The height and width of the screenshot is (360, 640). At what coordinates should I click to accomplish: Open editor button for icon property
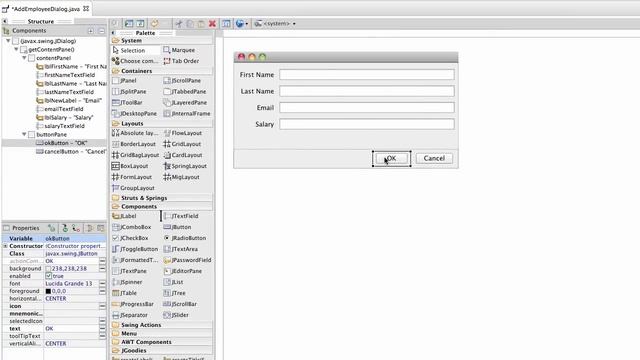coord(102,306)
